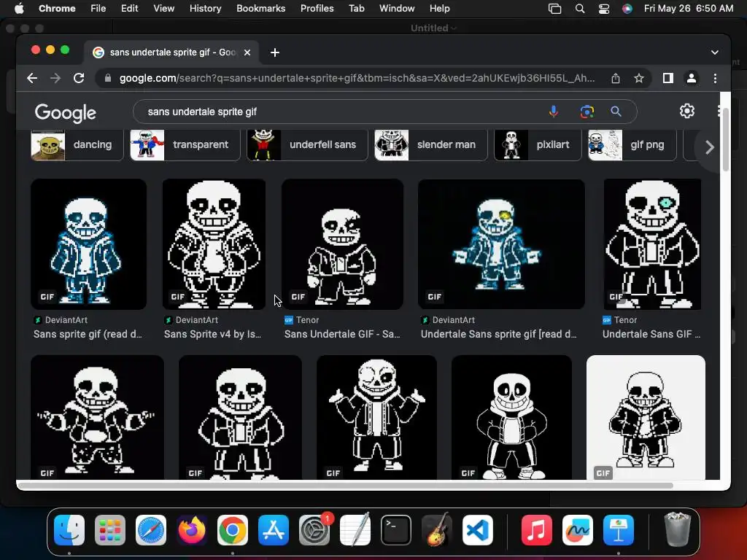The image size is (747, 560).
Task: Open System Settings in the Dock
Action: [314, 530]
